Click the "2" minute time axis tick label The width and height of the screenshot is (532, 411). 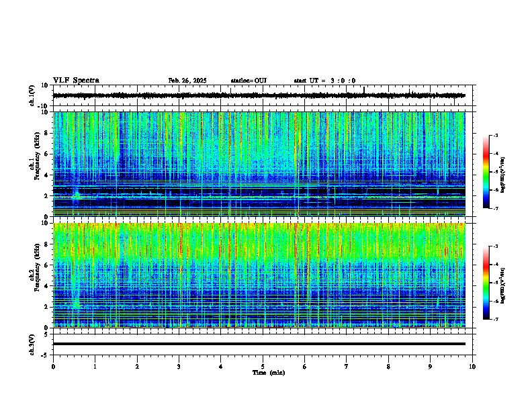coord(137,367)
